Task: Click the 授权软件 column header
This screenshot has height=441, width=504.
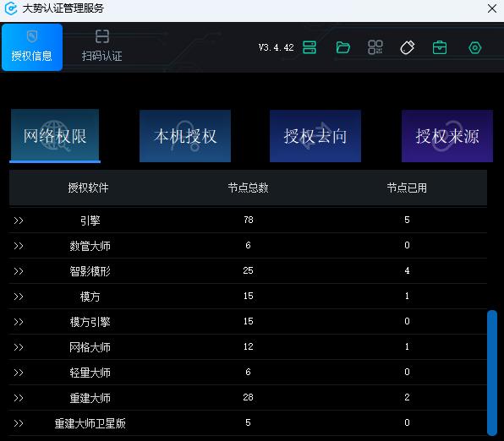Action: [x=88, y=188]
